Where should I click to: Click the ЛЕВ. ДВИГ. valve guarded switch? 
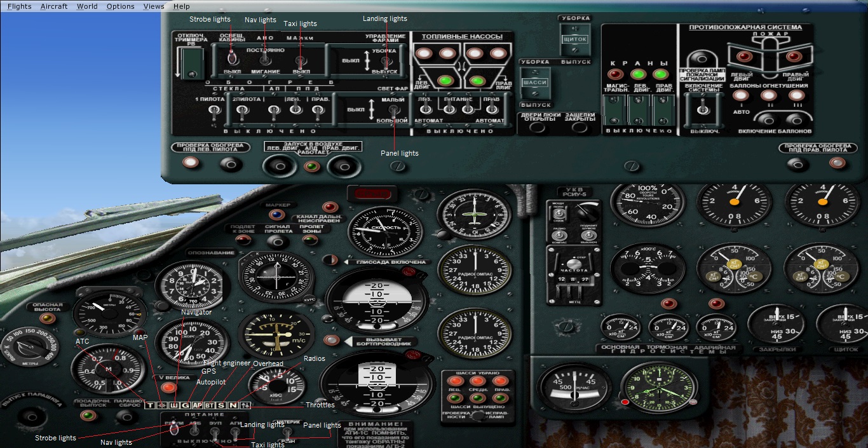[638, 111]
